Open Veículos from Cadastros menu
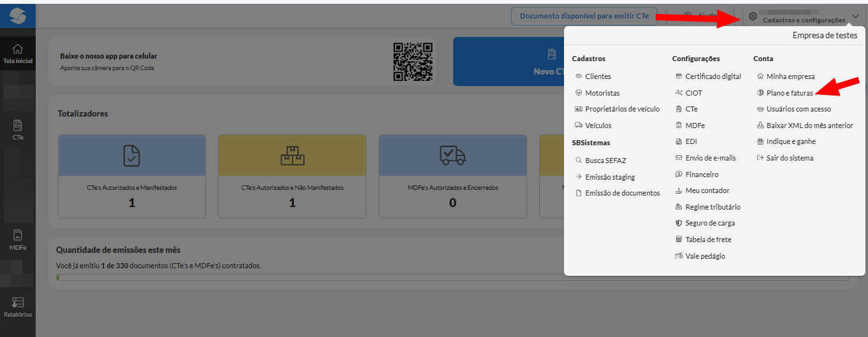Screen dimensions: 868x337 [598, 125]
